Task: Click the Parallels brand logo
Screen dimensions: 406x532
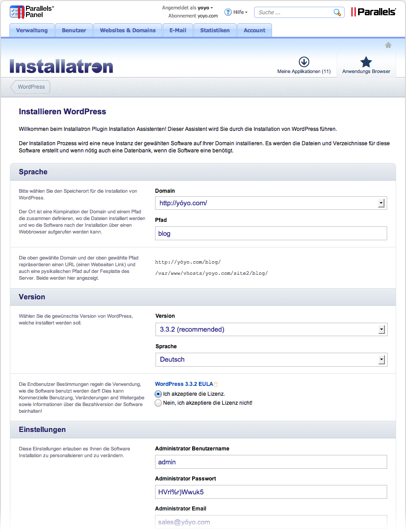Action: 373,12
